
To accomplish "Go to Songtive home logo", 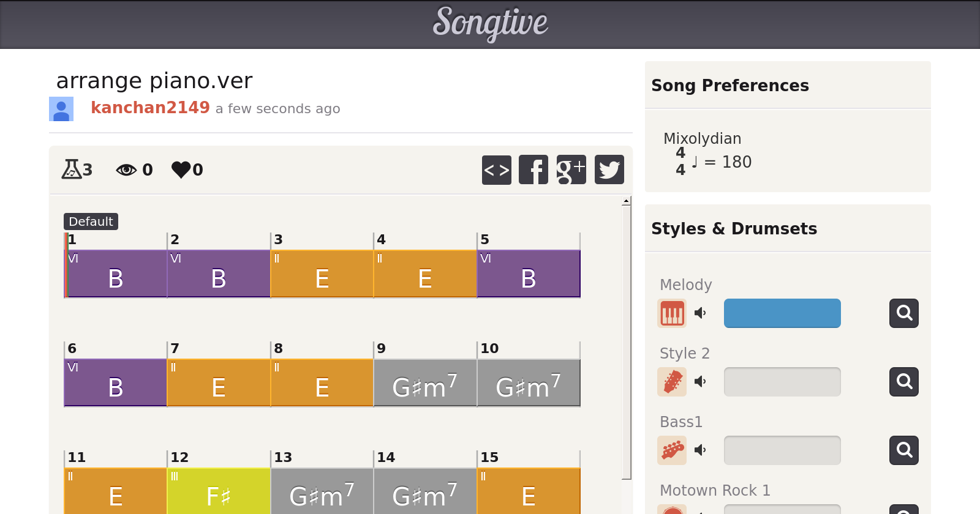I will (490, 23).
